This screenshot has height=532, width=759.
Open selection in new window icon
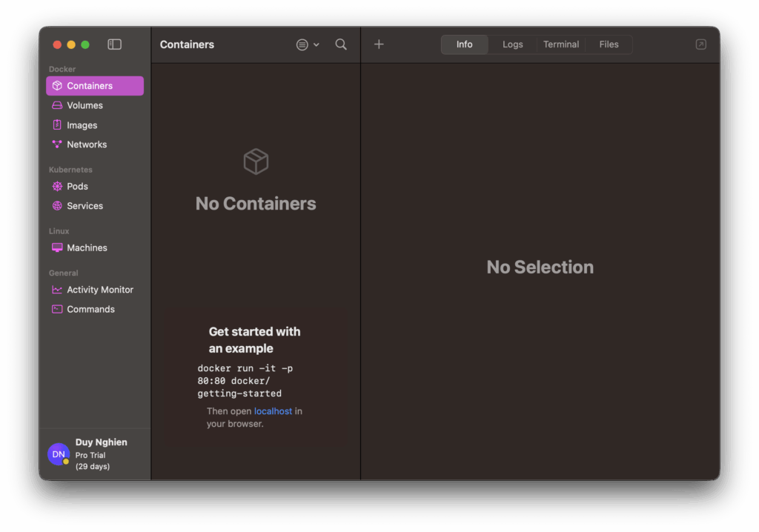point(700,44)
